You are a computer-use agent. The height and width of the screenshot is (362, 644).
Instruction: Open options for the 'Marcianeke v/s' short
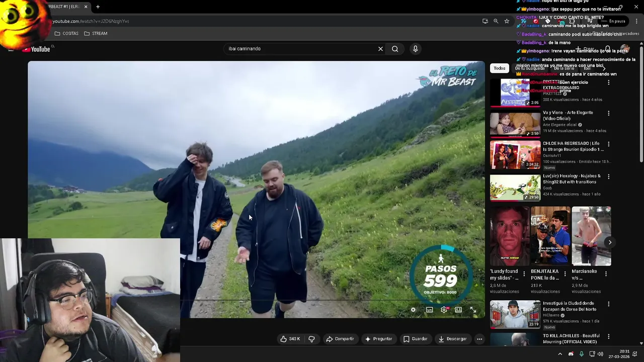click(606, 274)
